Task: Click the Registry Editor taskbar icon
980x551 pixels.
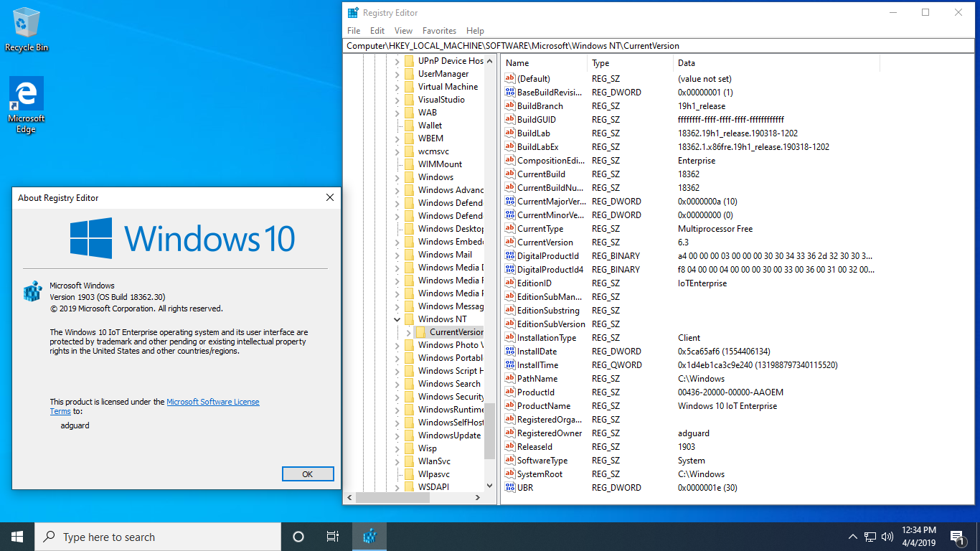Action: coord(369,537)
